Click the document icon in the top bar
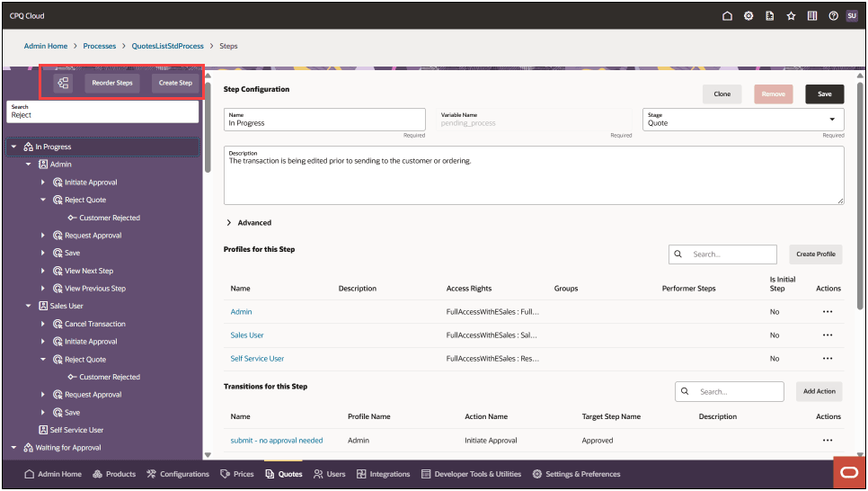868x491 pixels. (x=769, y=16)
